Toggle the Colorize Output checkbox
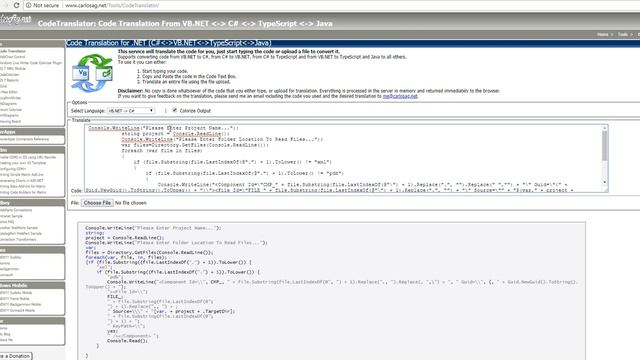The width and height of the screenshot is (640, 360). 175,110
